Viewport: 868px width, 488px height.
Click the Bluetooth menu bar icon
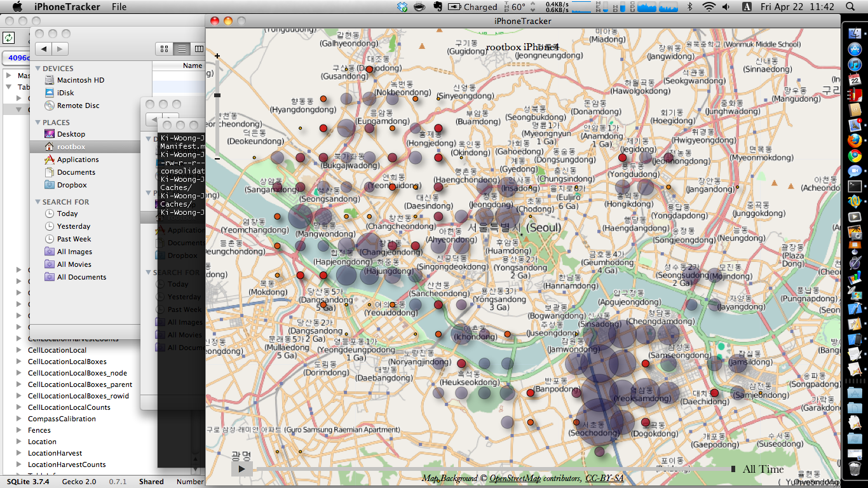[689, 7]
